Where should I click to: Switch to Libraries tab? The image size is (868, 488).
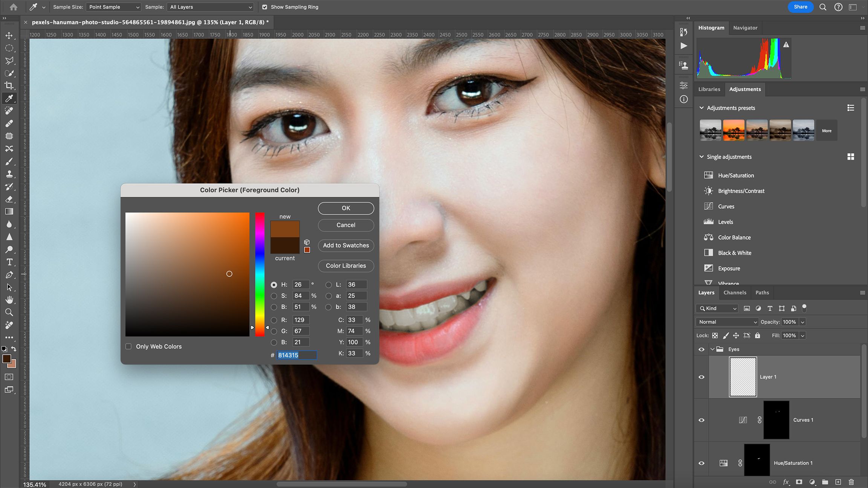(x=709, y=89)
